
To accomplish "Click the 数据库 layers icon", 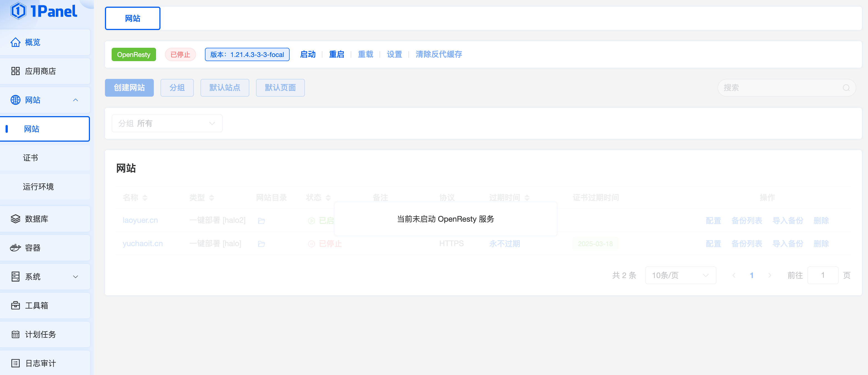I will coord(16,219).
